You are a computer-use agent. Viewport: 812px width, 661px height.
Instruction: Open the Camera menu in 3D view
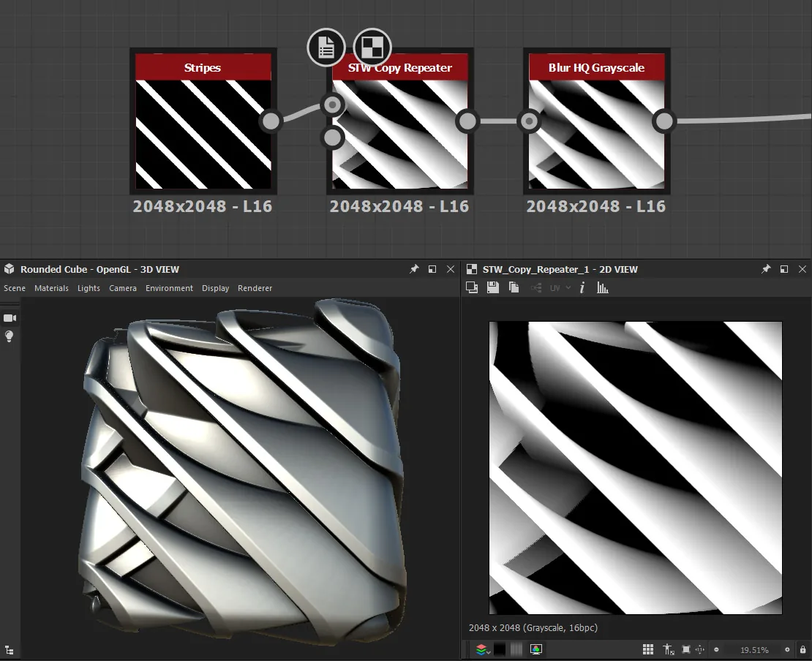click(x=123, y=288)
